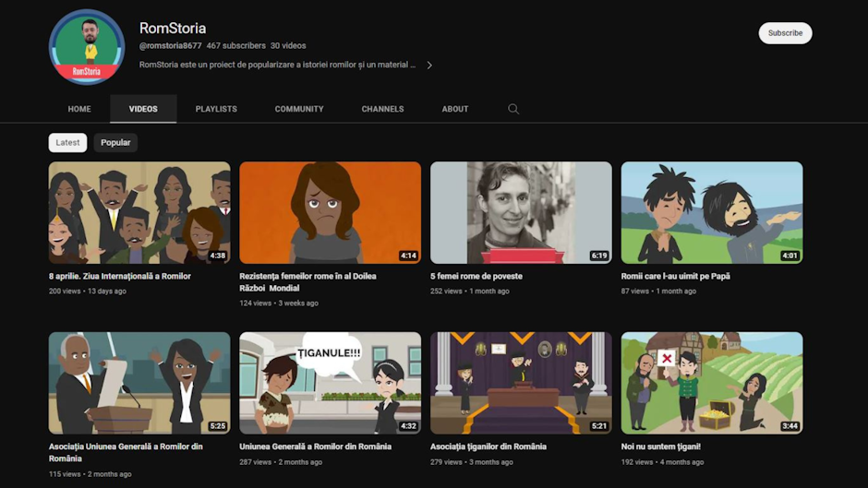Viewport: 868px width, 488px height.
Task: Open thumbnail of 8 aprilie Ziua Internațională video
Action: click(139, 212)
